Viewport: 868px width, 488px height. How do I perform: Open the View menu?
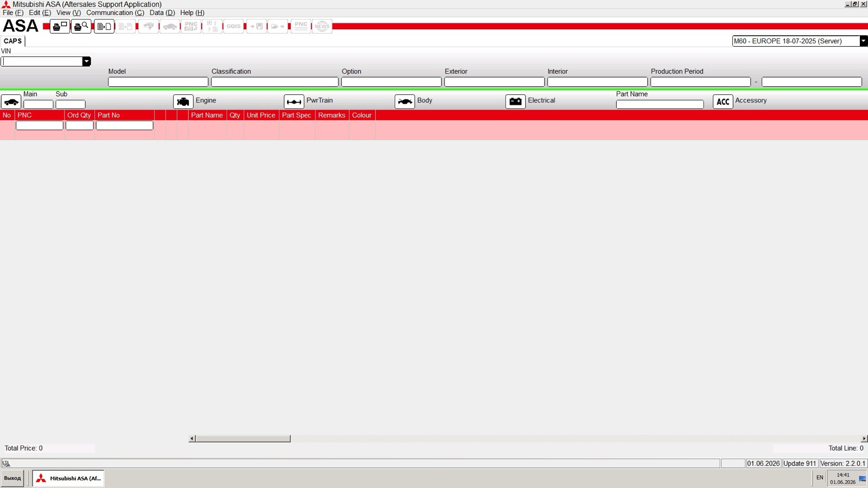point(68,12)
